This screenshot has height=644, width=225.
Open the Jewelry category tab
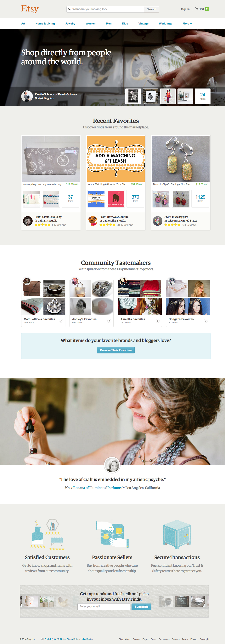pos(70,24)
